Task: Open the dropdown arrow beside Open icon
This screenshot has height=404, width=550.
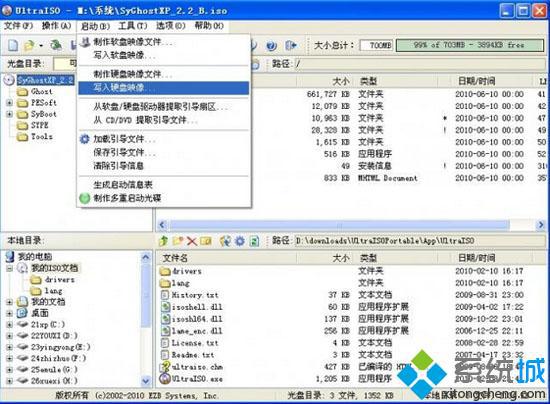Action: 41,46
